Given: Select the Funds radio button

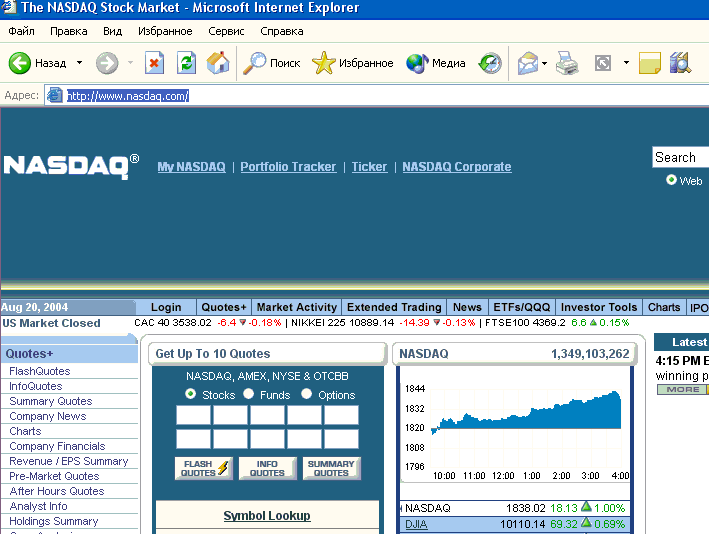Looking at the screenshot, I should [248, 394].
